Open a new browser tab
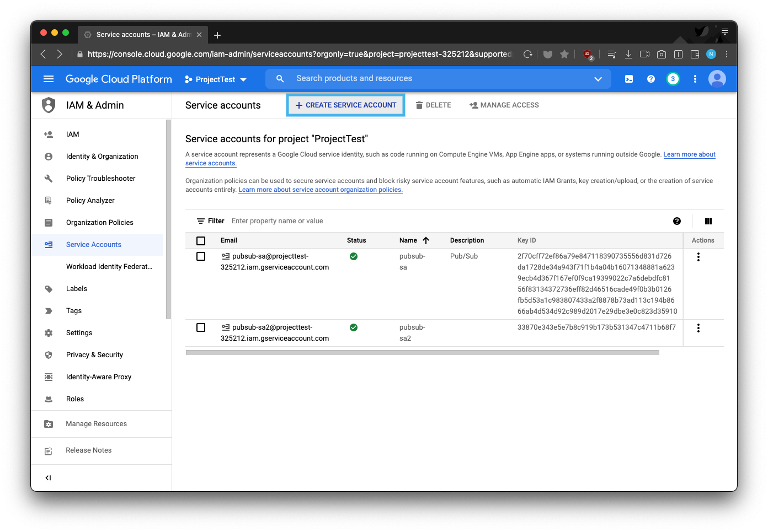 point(217,35)
